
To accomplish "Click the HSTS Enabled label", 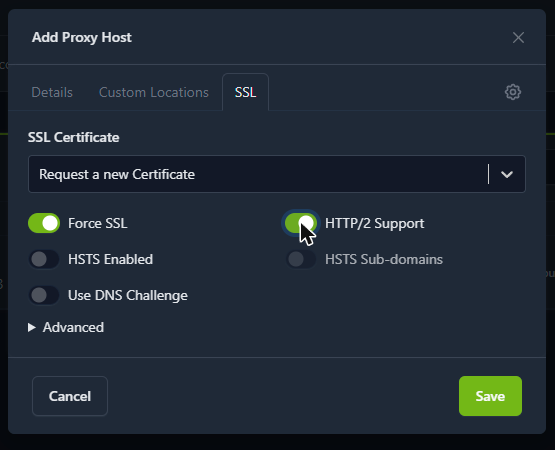I will point(110,260).
